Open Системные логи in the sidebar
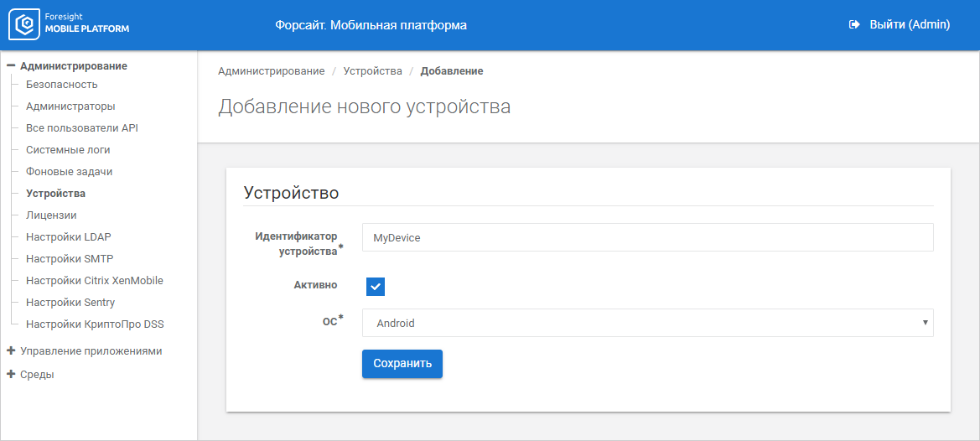This screenshot has width=980, height=441. tap(68, 150)
